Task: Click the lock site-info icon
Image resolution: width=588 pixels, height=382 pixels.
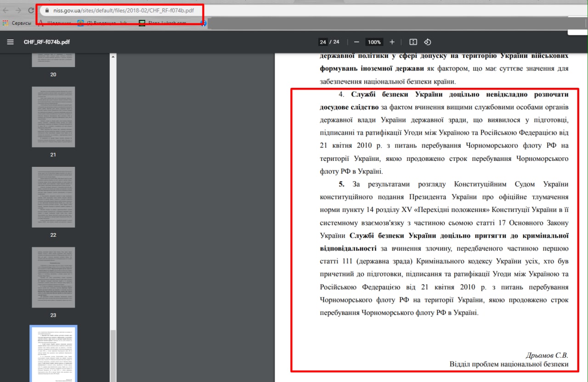Action: point(46,10)
